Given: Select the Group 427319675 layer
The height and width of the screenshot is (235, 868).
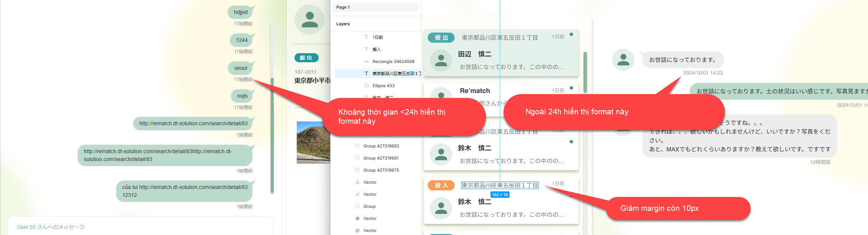Looking at the screenshot, I should click(381, 170).
